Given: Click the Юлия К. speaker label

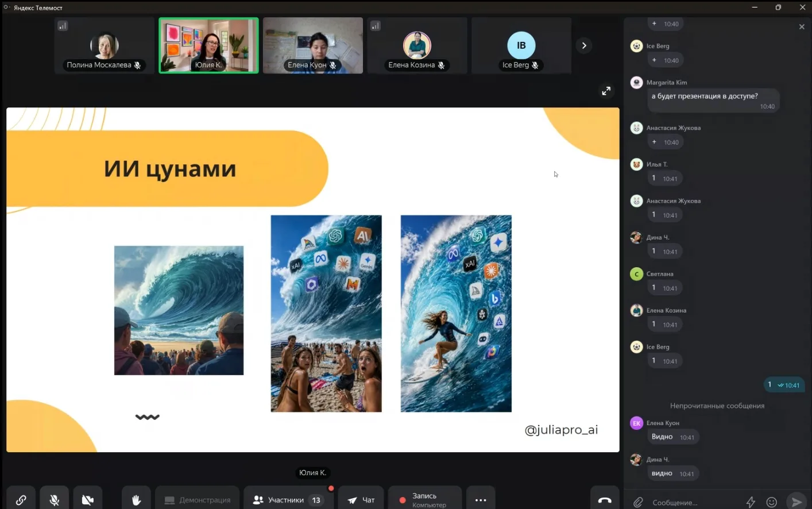Looking at the screenshot, I should [312, 473].
